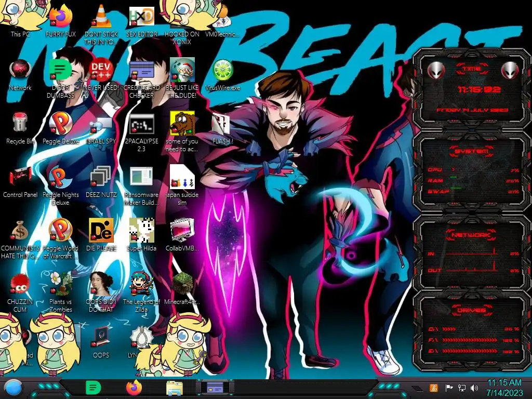The height and width of the screenshot is (399, 532).
Task: Open CREDIT CARD CHECKER shortcut
Action: pyautogui.click(x=141, y=79)
